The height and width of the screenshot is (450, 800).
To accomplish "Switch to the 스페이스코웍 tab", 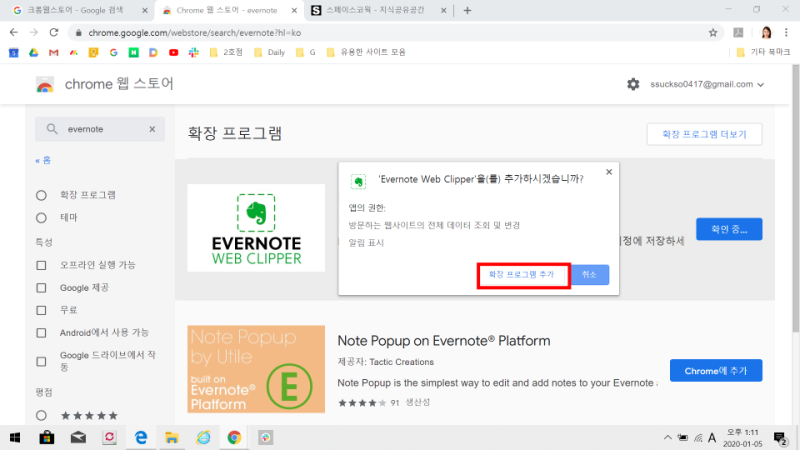I will [376, 10].
